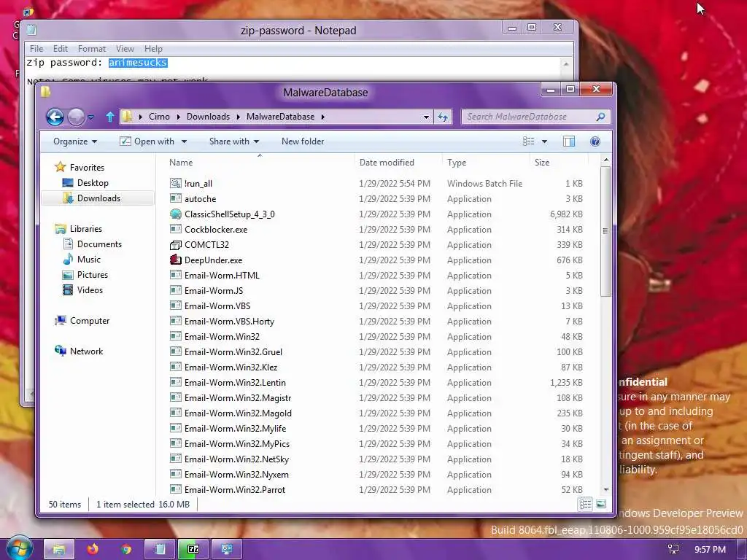This screenshot has height=560, width=747.
Task: Switch to details view in status bar
Action: 586,504
